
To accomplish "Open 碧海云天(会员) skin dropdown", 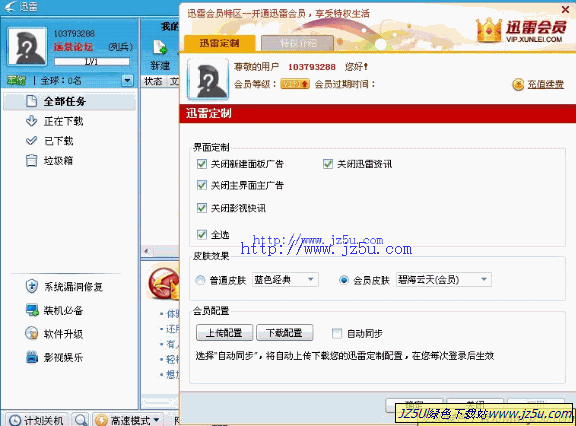I will [x=443, y=280].
